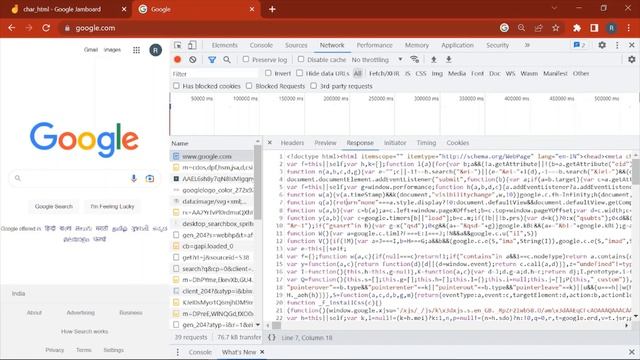Click the network Filter text field

pyautogui.click(x=215, y=74)
